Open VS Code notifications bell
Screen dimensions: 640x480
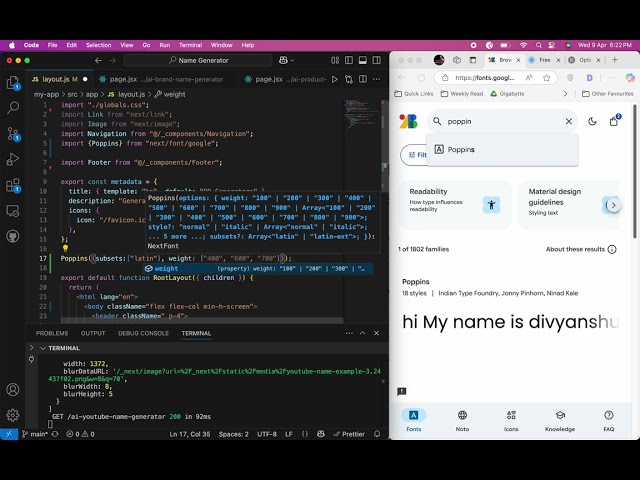tap(377, 434)
